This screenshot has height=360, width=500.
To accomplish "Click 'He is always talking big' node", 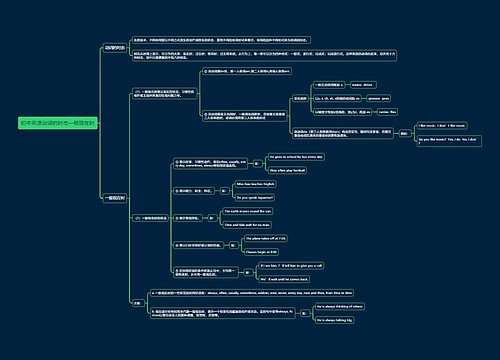I will (x=334, y=320).
